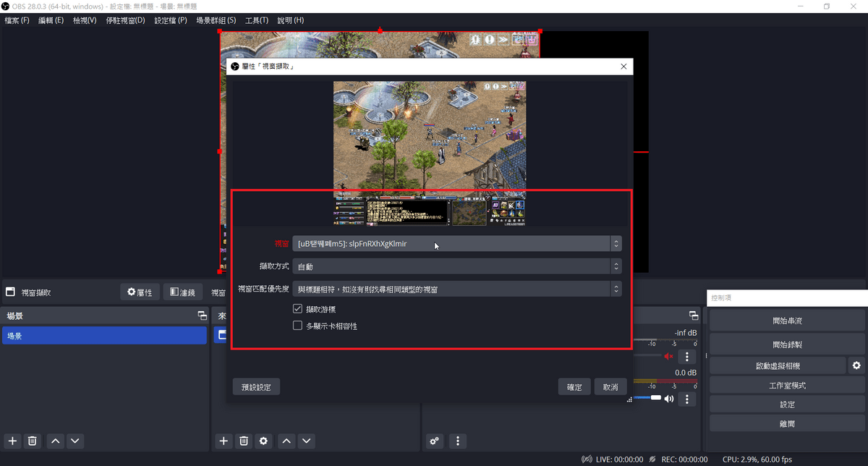Delete the selected source with trash icon
The image size is (868, 466).
[244, 441]
